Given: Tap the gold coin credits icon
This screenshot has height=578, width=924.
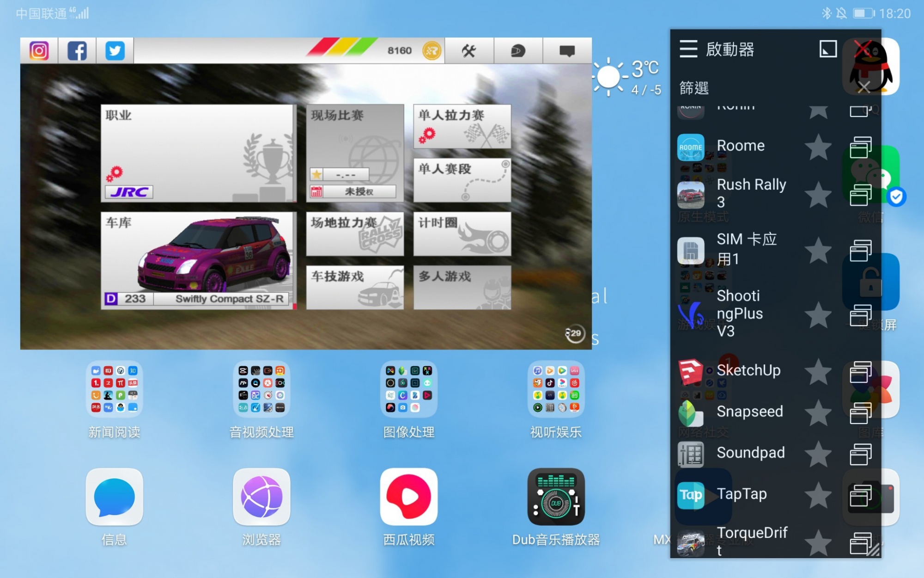Looking at the screenshot, I should point(432,50).
